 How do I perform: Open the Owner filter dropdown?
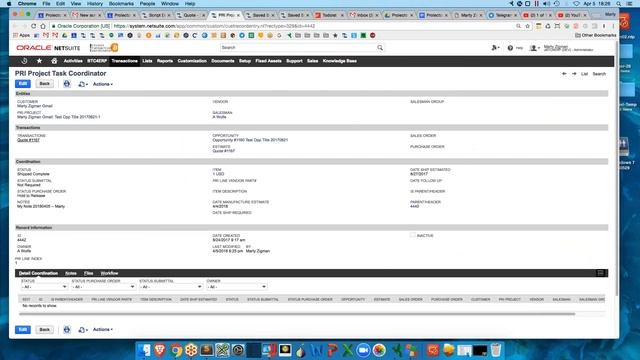[x=237, y=287]
